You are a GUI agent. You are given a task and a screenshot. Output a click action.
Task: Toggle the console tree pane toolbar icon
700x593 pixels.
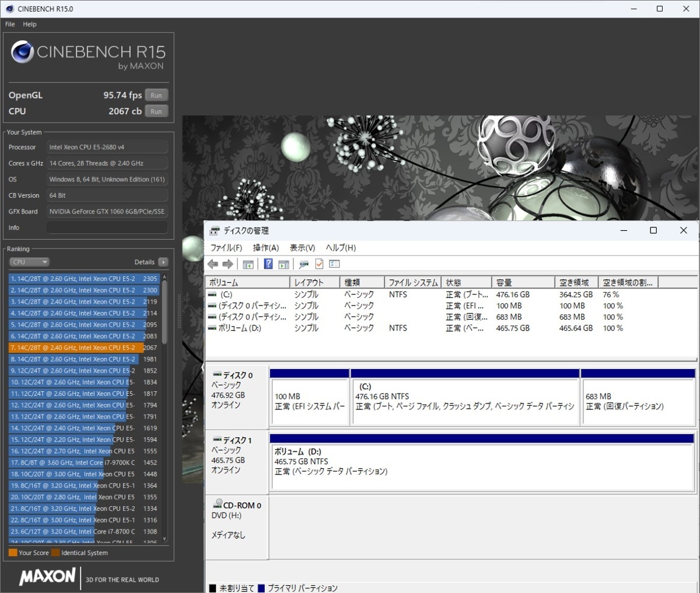(x=248, y=264)
